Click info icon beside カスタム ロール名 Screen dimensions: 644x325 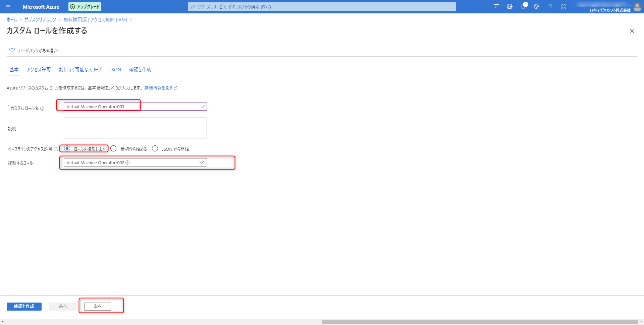pos(42,109)
